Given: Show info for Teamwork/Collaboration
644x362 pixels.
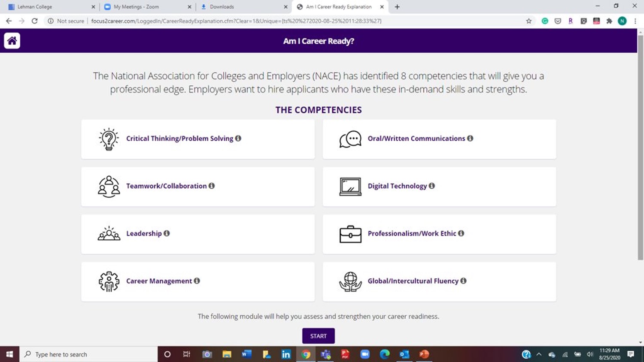Looking at the screenshot, I should point(212,186).
